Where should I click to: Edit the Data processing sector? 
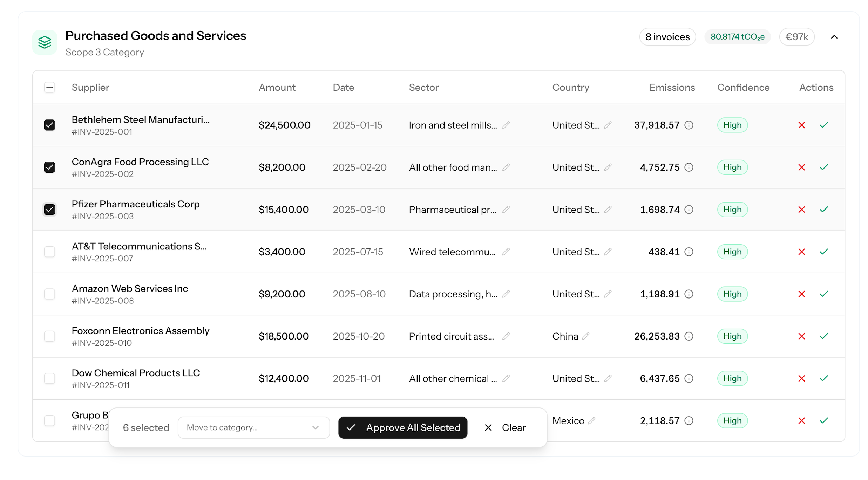pyautogui.click(x=506, y=294)
